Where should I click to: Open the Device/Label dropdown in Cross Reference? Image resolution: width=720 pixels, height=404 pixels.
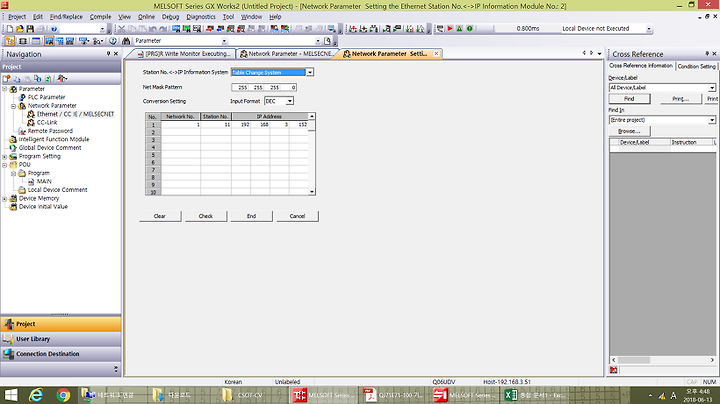point(712,88)
